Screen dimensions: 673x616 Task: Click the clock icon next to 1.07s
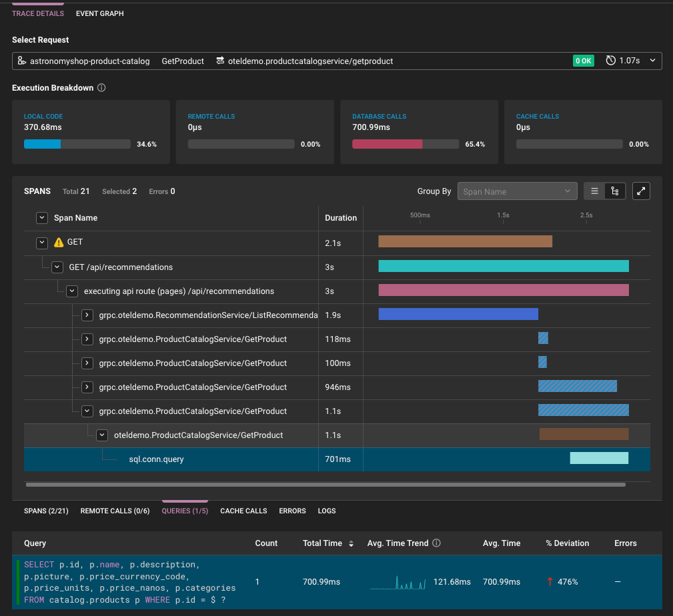610,61
